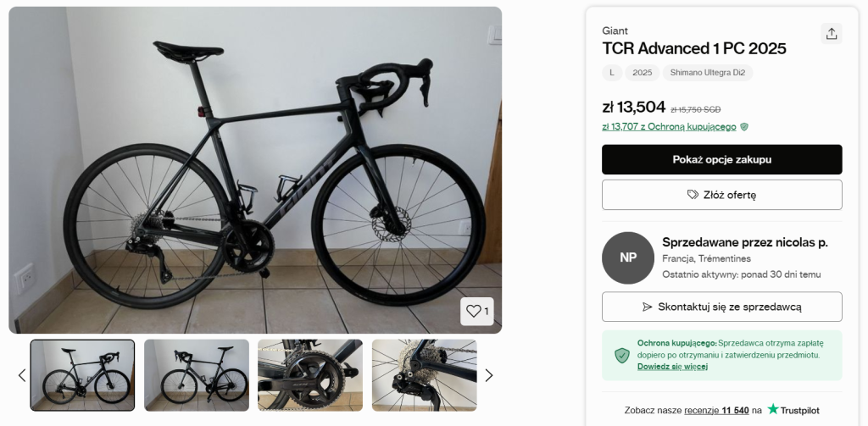868x426 pixels.
Task: Click the share icon next to the title
Action: (832, 34)
